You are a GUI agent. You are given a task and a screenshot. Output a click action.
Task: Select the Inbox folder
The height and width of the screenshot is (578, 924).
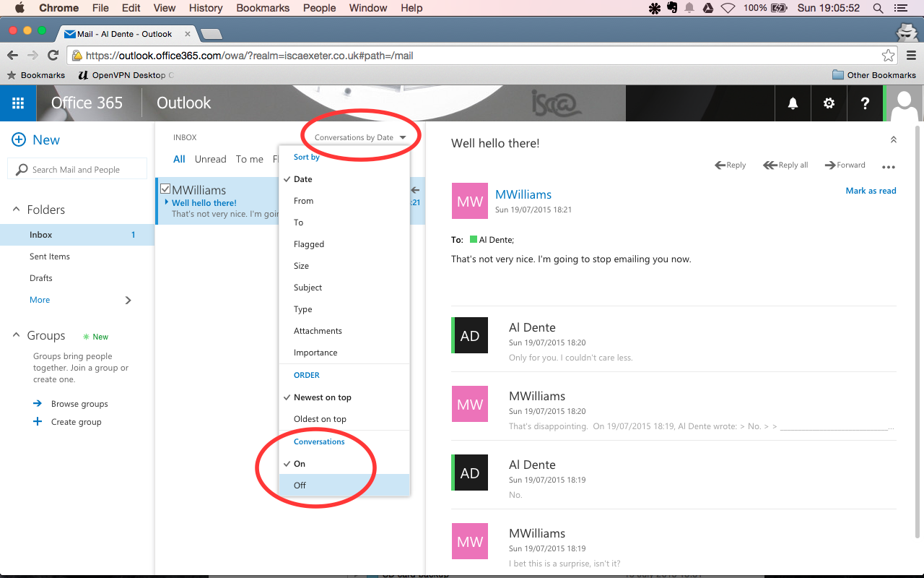pos(77,235)
